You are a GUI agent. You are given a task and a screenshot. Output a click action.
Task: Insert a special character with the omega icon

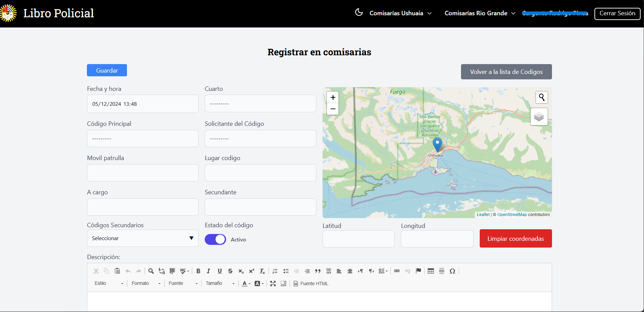coord(452,271)
